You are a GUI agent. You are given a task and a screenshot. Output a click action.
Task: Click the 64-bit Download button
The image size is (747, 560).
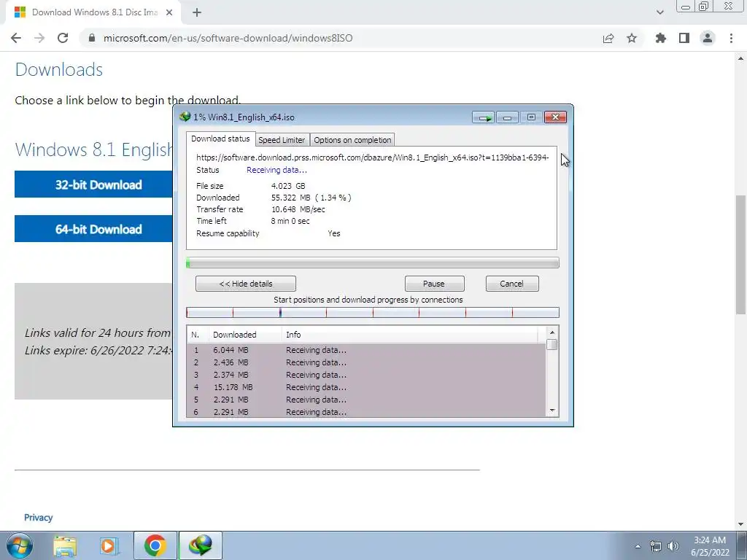94,229
